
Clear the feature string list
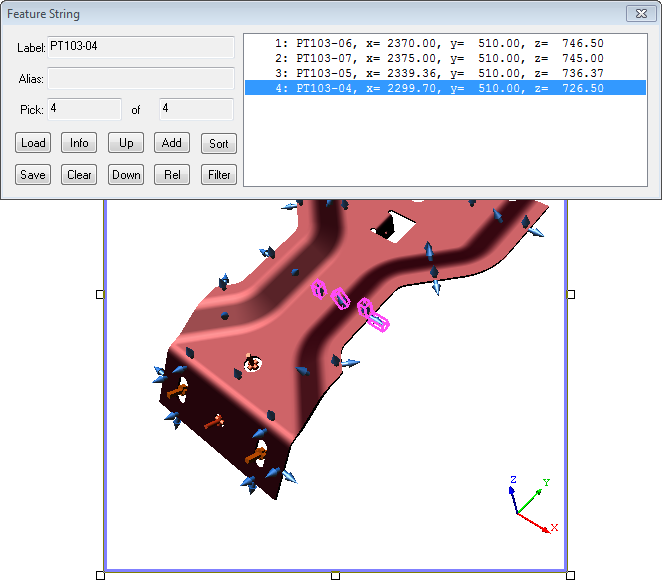[79, 175]
